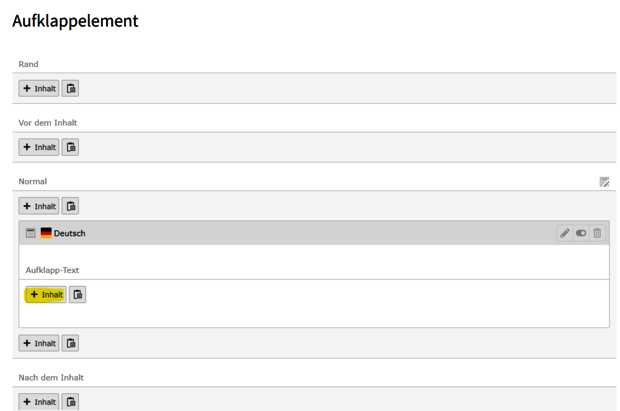The height and width of the screenshot is (411, 620).
Task: Add content in Vor dem Inhalt
Action: click(x=40, y=148)
